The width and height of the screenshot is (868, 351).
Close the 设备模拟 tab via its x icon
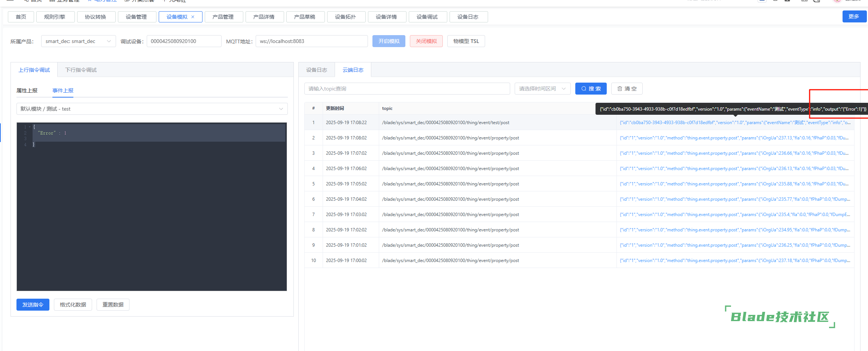coord(193,17)
